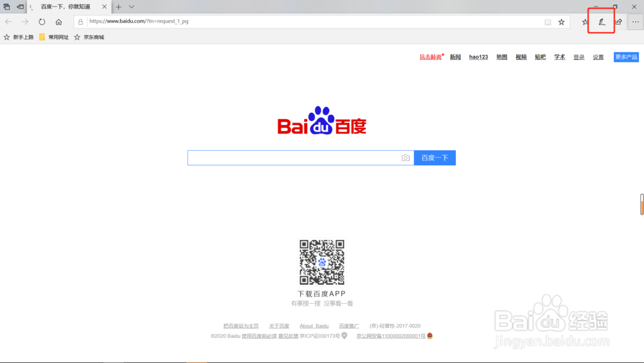
Task: Click the add notes pen icon
Action: [601, 22]
